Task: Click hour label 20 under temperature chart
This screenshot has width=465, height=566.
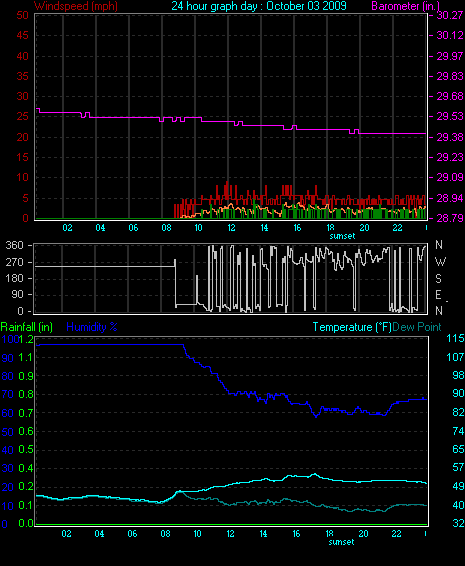Action: click(363, 534)
